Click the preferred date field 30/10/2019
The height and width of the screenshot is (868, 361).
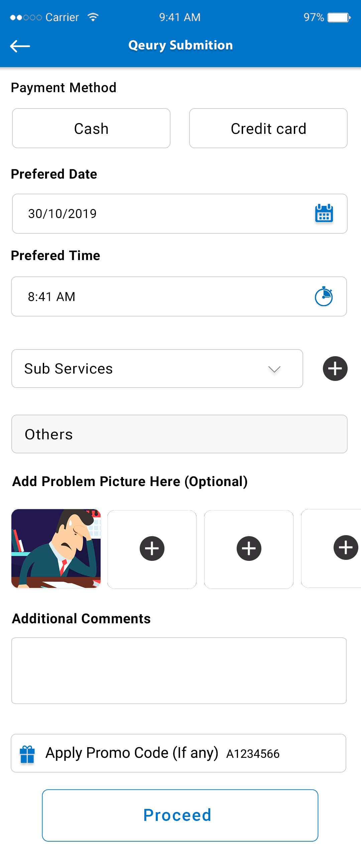tap(162, 214)
